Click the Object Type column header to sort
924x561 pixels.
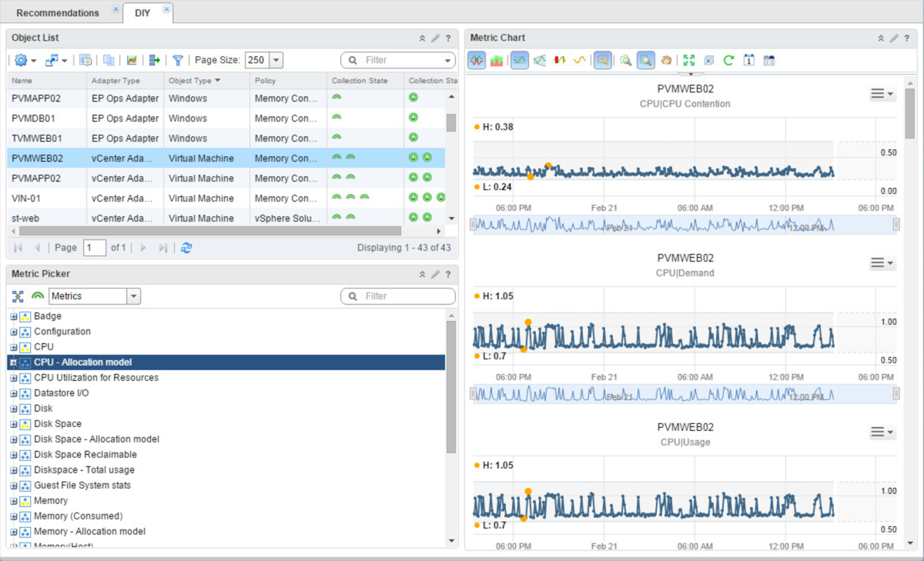pyautogui.click(x=189, y=80)
